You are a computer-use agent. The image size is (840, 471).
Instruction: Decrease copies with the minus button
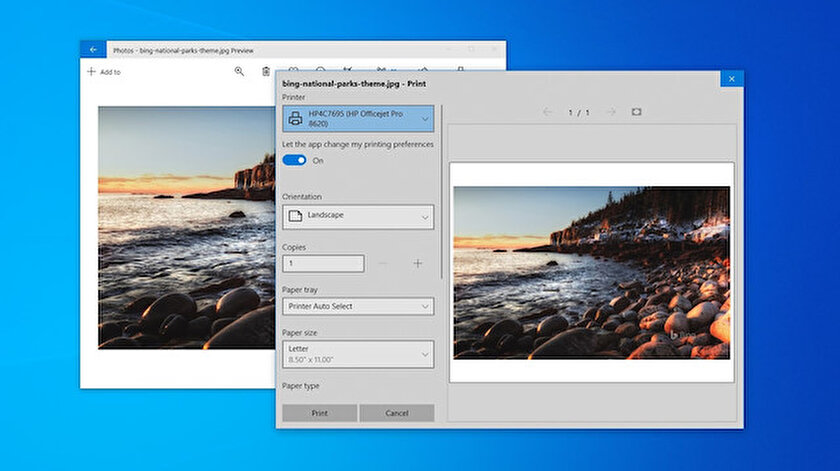(382, 263)
